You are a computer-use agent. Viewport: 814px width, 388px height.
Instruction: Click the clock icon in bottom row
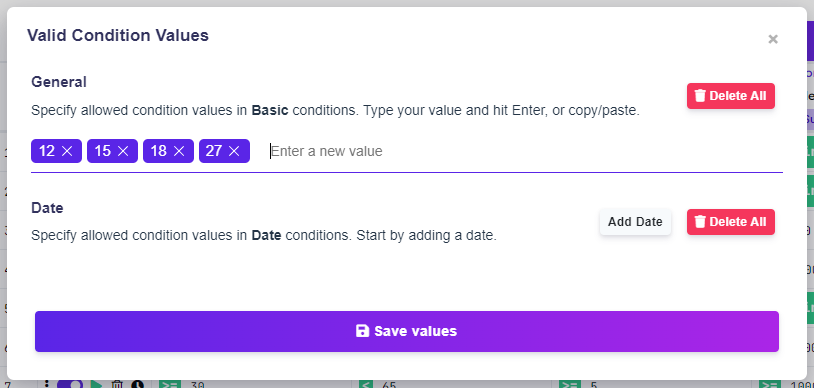pos(137,384)
